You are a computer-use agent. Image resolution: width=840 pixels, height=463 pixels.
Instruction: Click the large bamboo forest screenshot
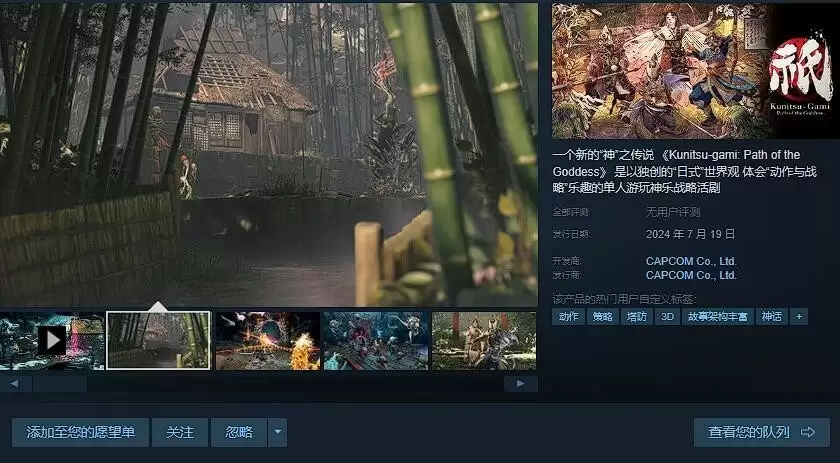pyautogui.click(x=268, y=154)
